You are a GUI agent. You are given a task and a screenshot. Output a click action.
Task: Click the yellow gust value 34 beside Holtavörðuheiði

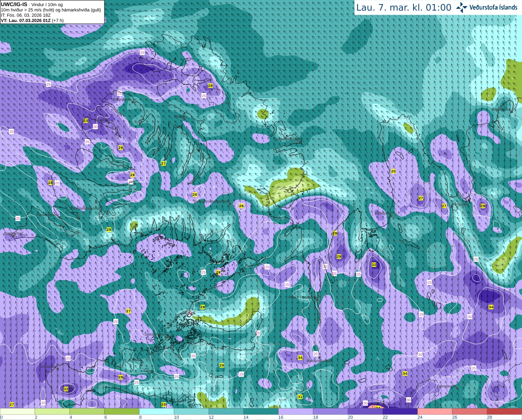click(300, 358)
